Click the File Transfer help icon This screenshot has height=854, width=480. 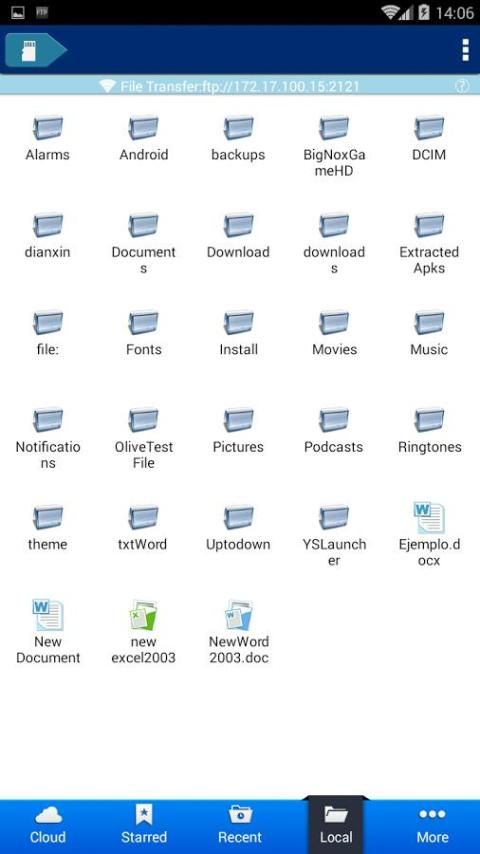pos(461,86)
